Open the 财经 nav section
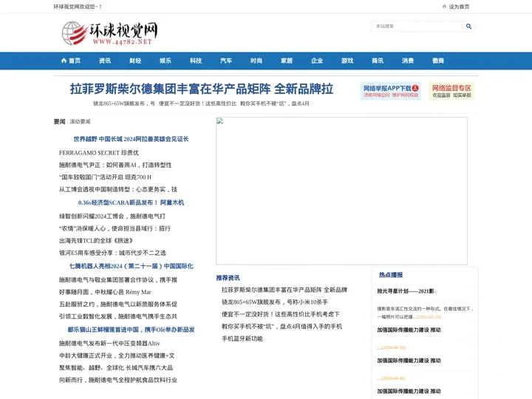The height and width of the screenshot is (399, 532). (x=135, y=61)
